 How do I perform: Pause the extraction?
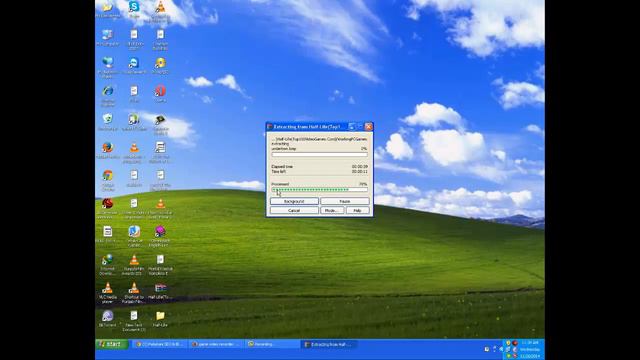pyautogui.click(x=344, y=201)
